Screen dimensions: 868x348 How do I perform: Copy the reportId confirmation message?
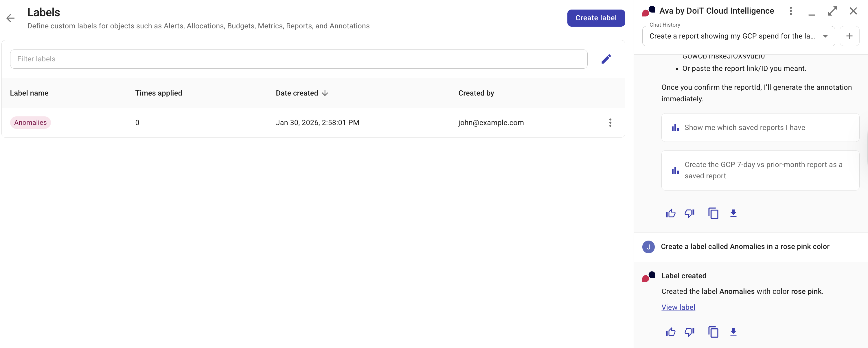coord(713,213)
